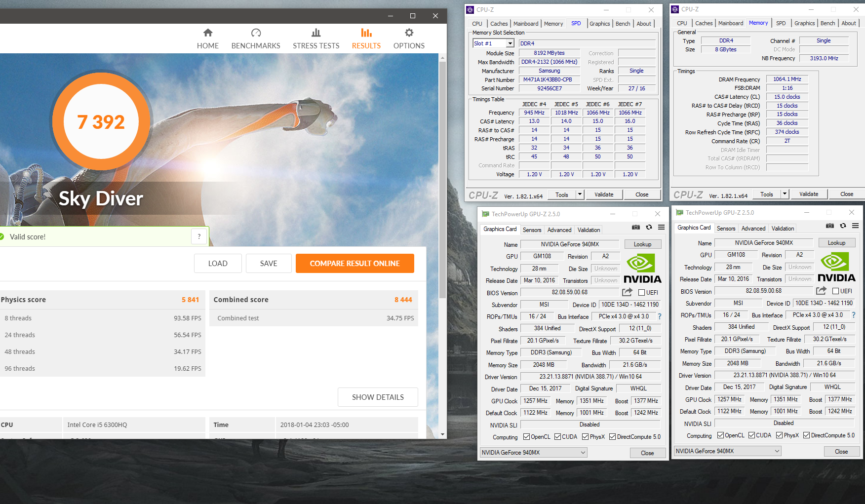This screenshot has height=504, width=865.
Task: Click NVIDIA logo in left GPU-Z window
Action: click(x=642, y=269)
